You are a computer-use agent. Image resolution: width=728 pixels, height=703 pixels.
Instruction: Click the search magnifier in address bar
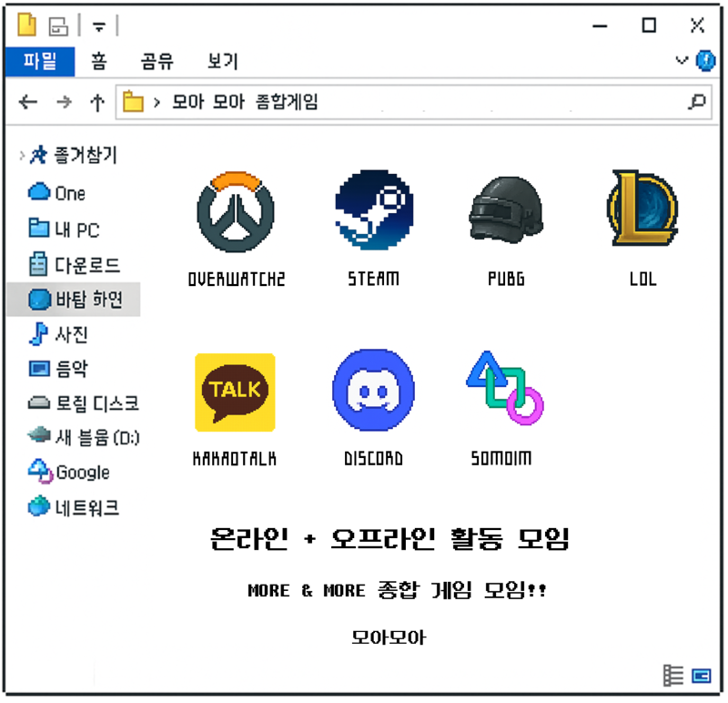[x=697, y=102]
